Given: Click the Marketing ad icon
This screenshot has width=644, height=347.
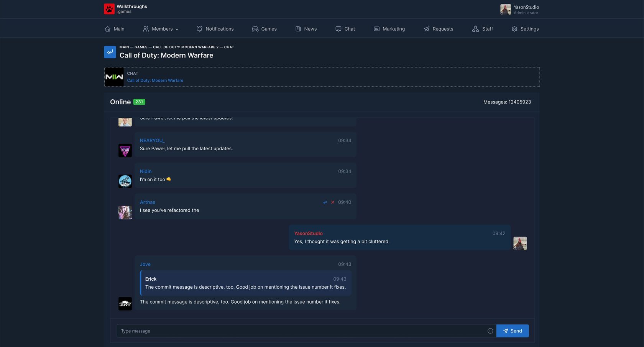Looking at the screenshot, I should coord(376,29).
